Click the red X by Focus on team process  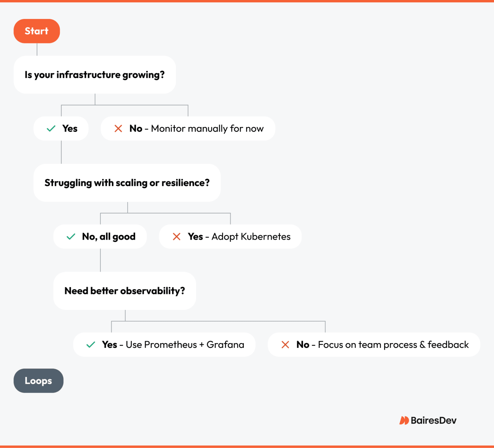285,345
